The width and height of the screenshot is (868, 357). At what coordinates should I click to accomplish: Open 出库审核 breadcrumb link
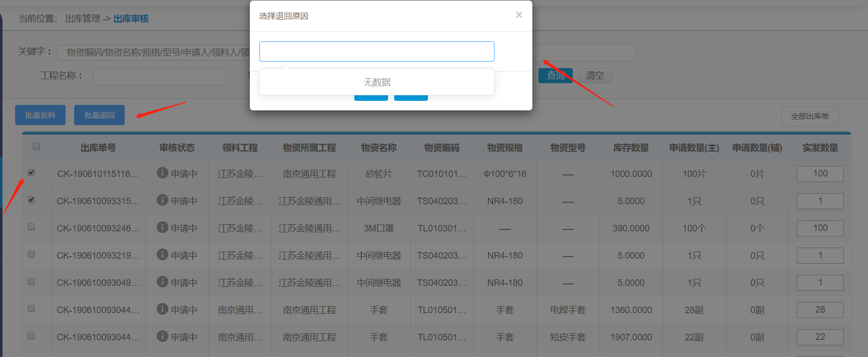click(x=131, y=19)
